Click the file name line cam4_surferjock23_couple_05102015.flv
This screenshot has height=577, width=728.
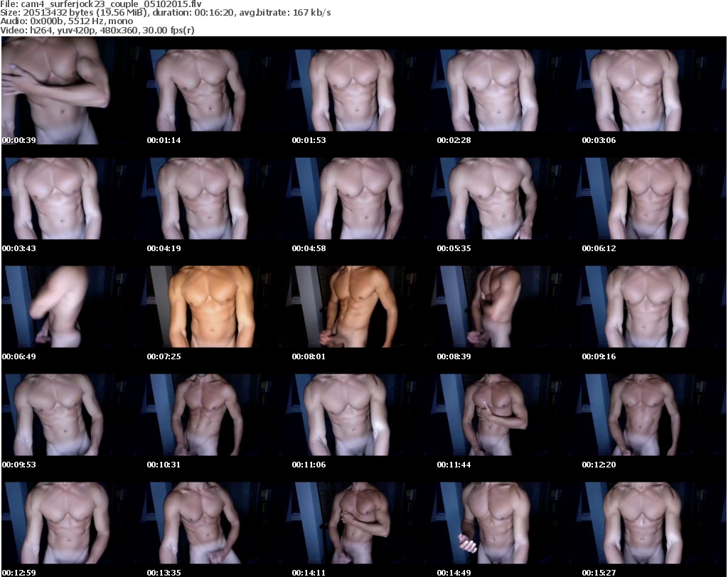click(101, 4)
